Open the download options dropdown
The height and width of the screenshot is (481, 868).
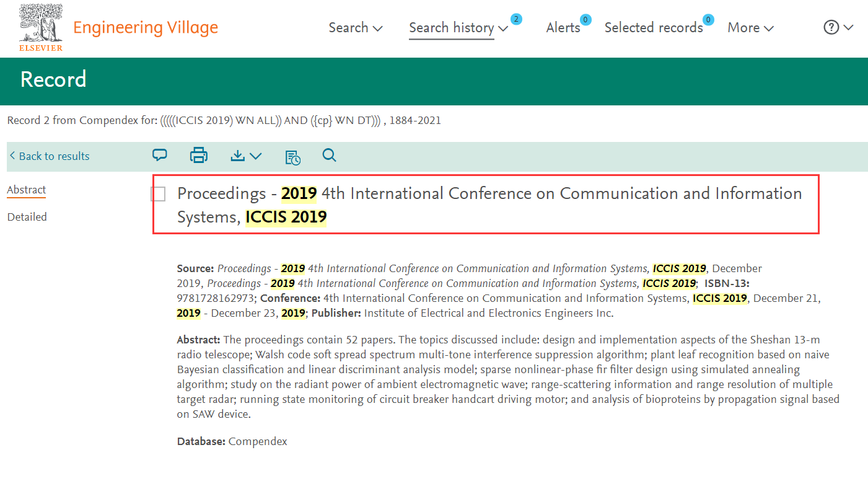tap(246, 156)
